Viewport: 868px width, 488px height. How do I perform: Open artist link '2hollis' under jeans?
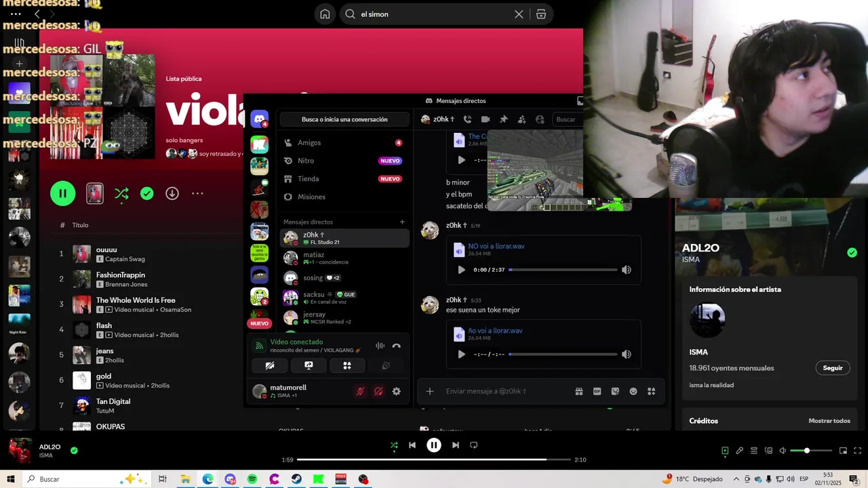pos(115,360)
